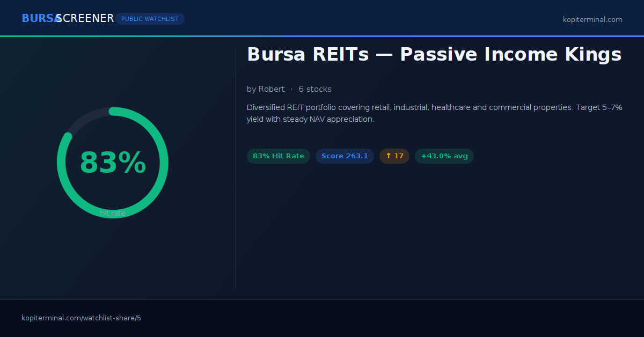Click the kopiterminal.com/watchlist-share/5 footer link
This screenshot has height=337, width=644.
click(81, 318)
